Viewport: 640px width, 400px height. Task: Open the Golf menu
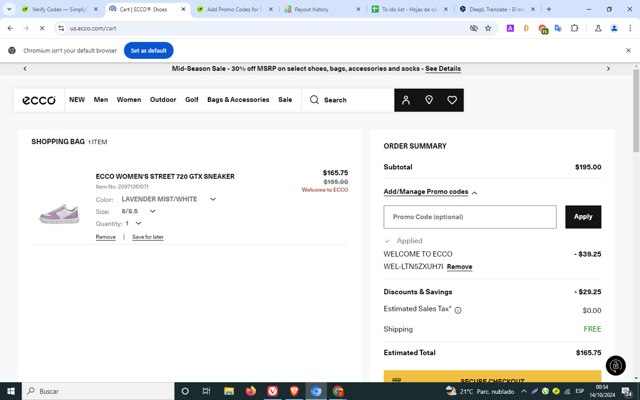coord(192,100)
